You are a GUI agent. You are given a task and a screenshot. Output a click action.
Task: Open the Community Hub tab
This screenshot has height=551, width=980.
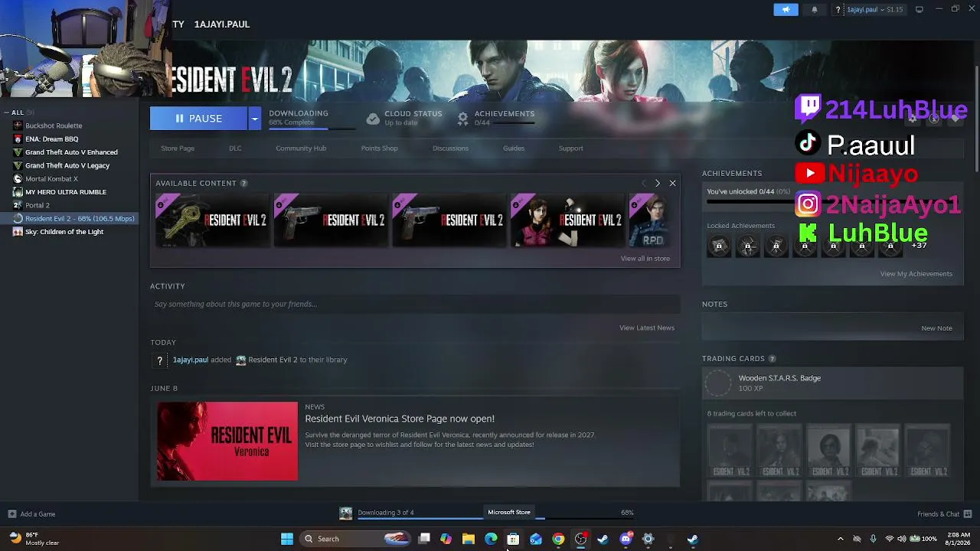coord(301,148)
